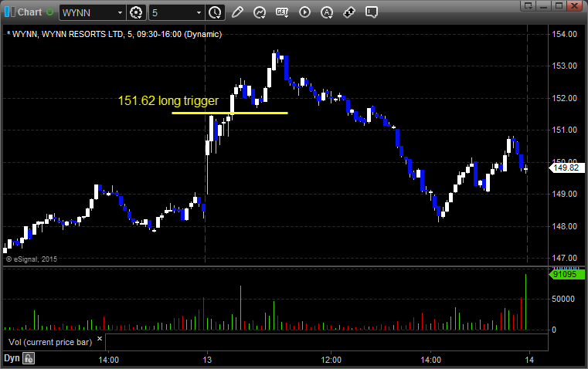Click the green 91095 volume tag
The width and height of the screenshot is (588, 369).
tap(566, 274)
